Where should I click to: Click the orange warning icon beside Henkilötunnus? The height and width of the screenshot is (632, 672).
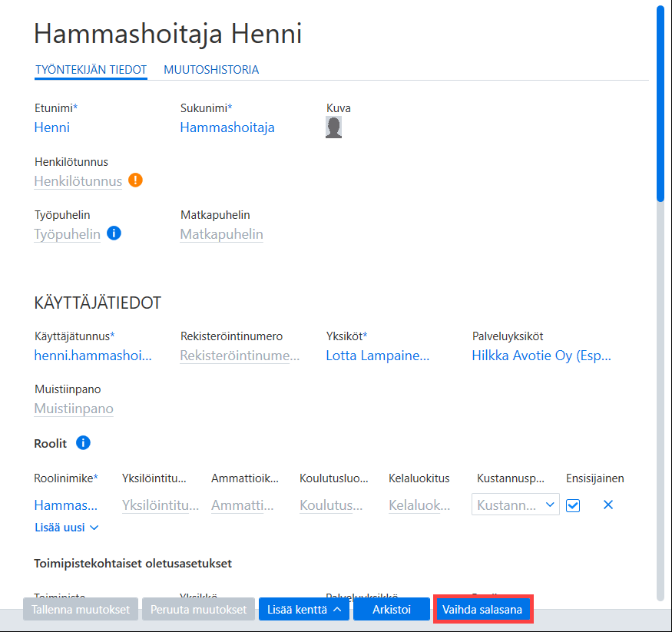point(135,180)
